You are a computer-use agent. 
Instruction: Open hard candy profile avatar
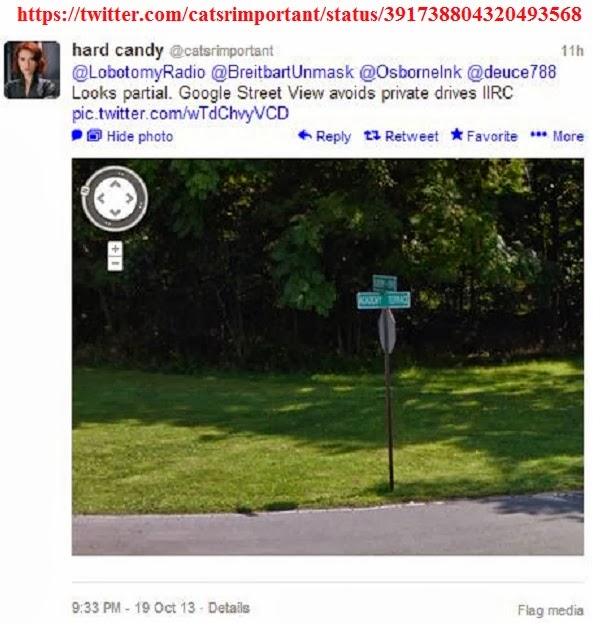pos(32,70)
